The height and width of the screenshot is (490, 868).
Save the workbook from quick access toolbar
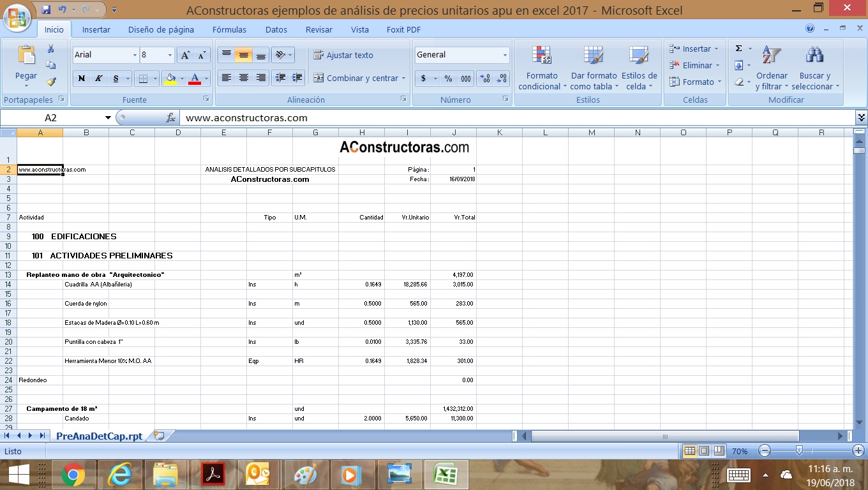pyautogui.click(x=46, y=10)
